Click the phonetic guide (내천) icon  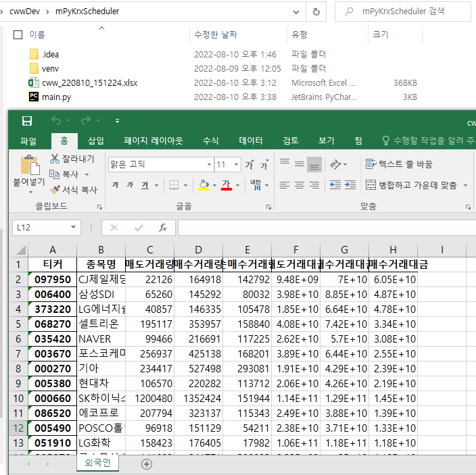(256, 184)
